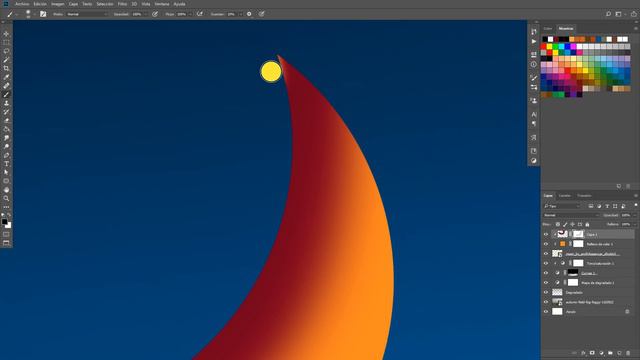Select the Magic Wand tool

[6, 60]
